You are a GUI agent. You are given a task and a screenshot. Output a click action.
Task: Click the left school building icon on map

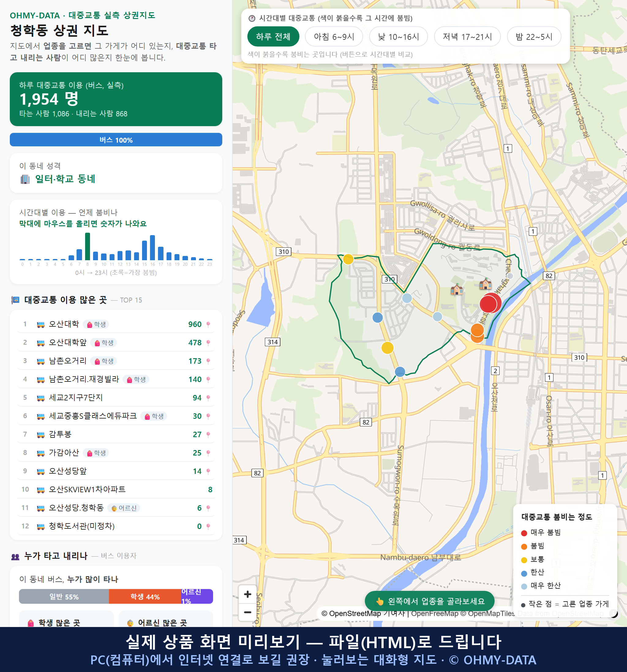[457, 289]
